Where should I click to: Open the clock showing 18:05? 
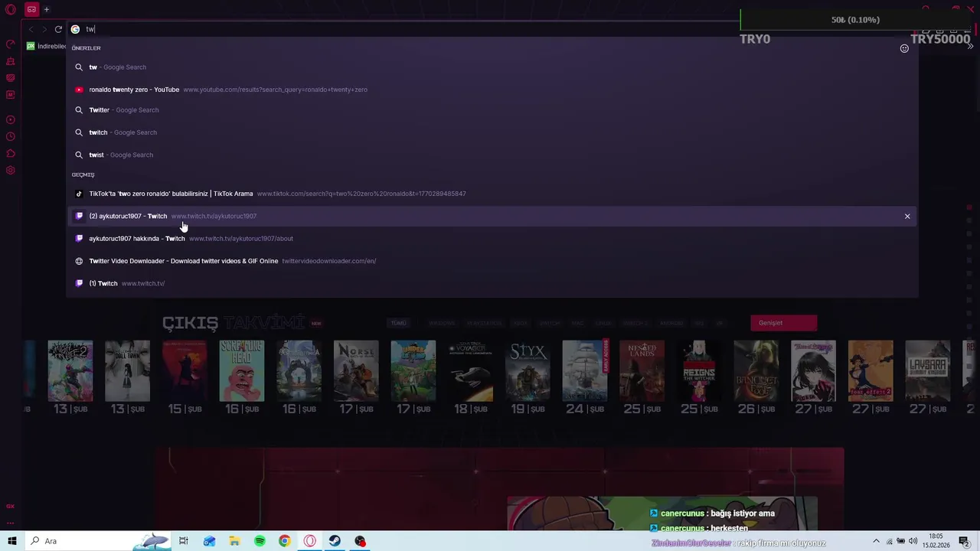(x=936, y=541)
